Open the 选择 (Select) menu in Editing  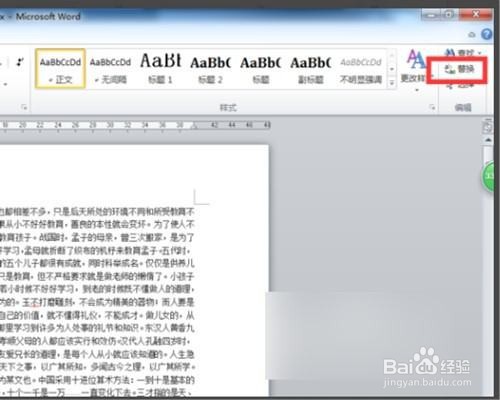click(x=461, y=85)
